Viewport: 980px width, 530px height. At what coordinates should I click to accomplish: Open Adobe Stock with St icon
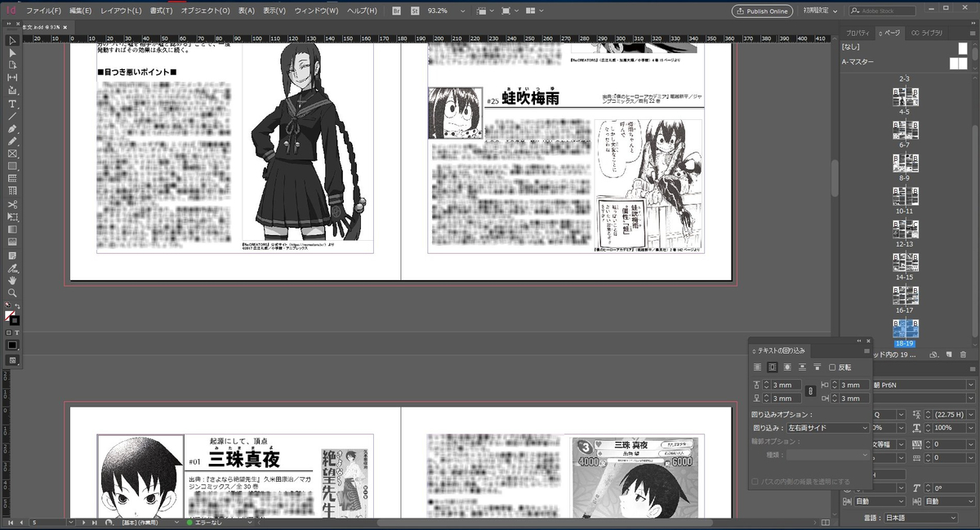point(415,11)
